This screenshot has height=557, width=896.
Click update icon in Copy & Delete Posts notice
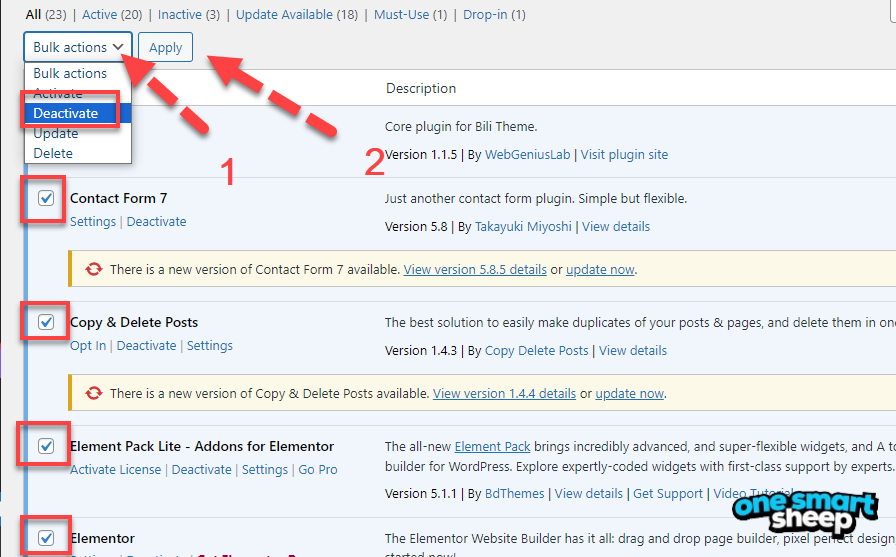(94, 393)
